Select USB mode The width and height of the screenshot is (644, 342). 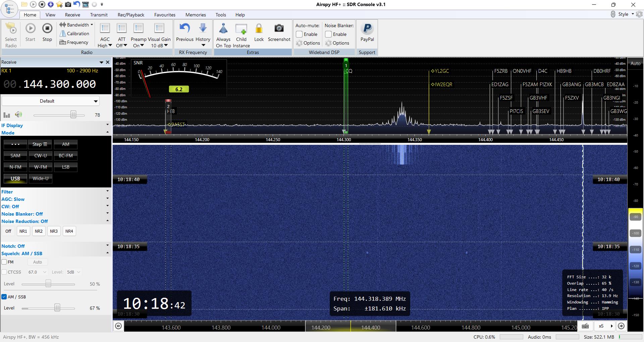tap(15, 178)
